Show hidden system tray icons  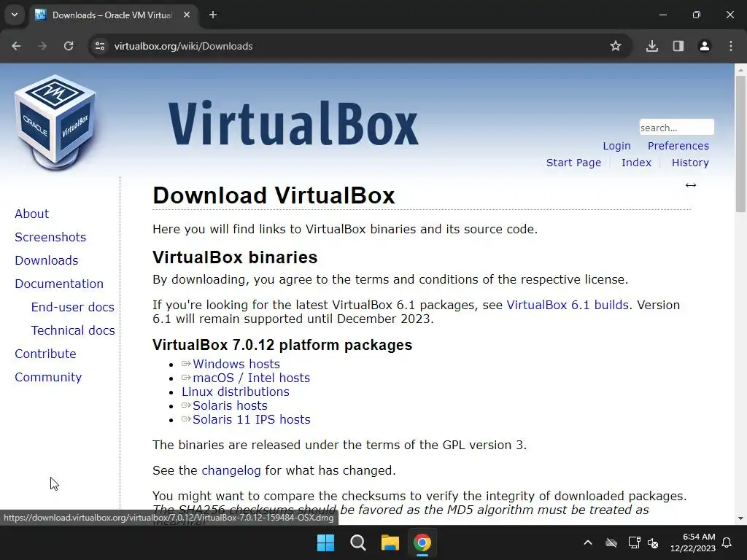588,542
